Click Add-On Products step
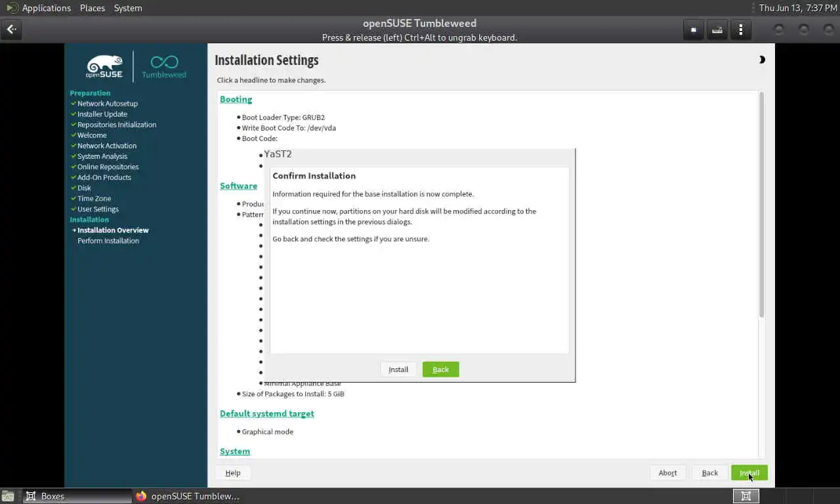Image resolution: width=840 pixels, height=504 pixels. [x=104, y=177]
